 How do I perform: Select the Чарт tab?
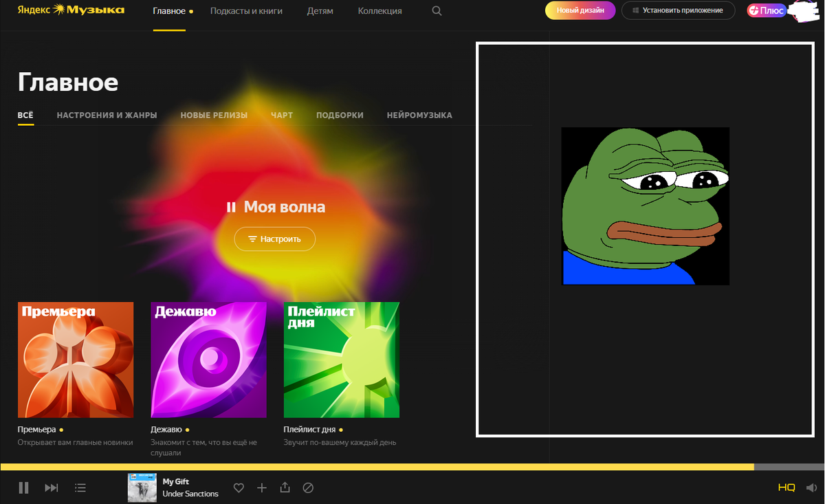[x=282, y=115]
